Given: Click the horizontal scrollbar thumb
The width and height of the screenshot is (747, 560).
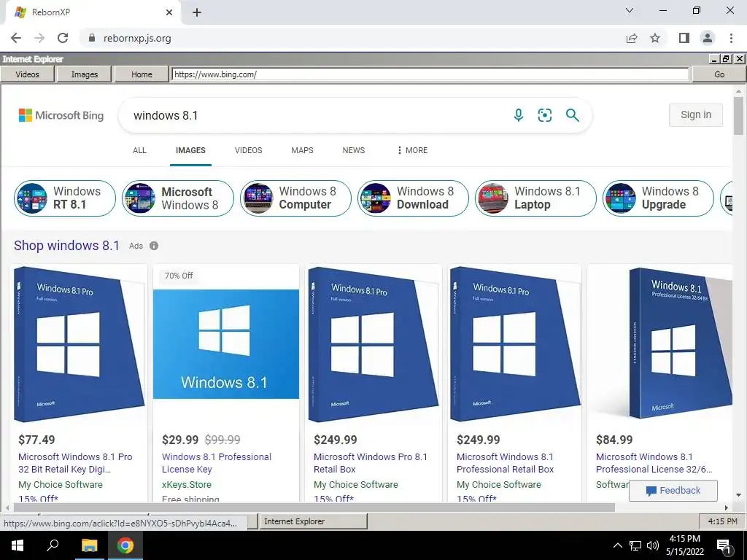Looking at the screenshot, I should point(314,507).
